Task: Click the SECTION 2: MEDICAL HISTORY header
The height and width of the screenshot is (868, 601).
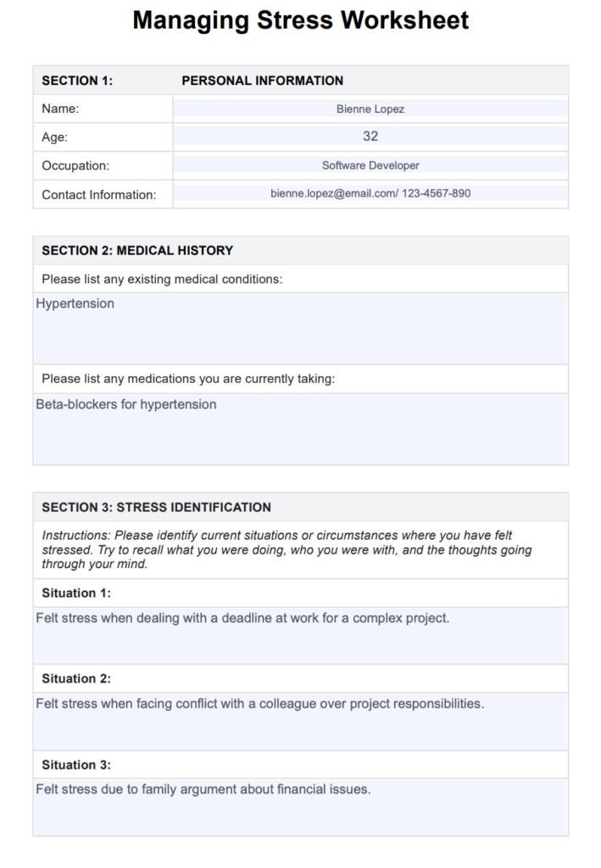Action: point(137,250)
